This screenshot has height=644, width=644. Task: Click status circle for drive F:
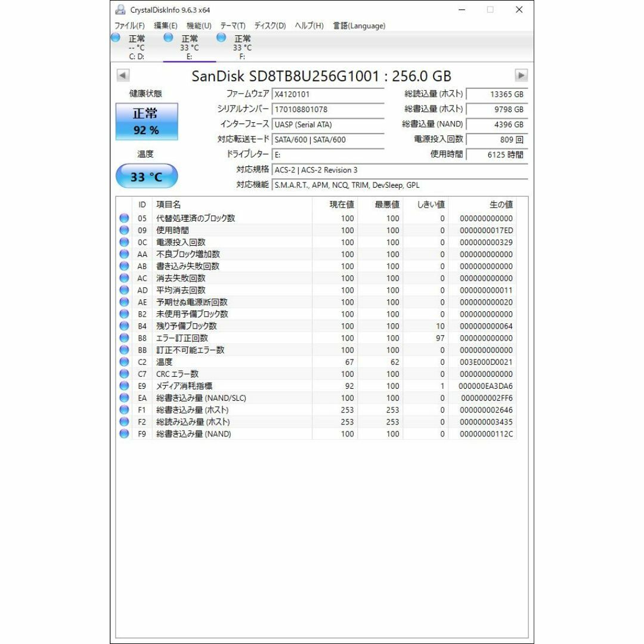click(x=221, y=38)
